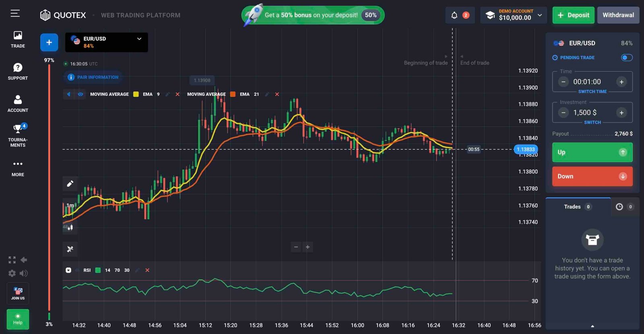Place an Up trade
Image resolution: width=644 pixels, height=334 pixels.
click(592, 152)
